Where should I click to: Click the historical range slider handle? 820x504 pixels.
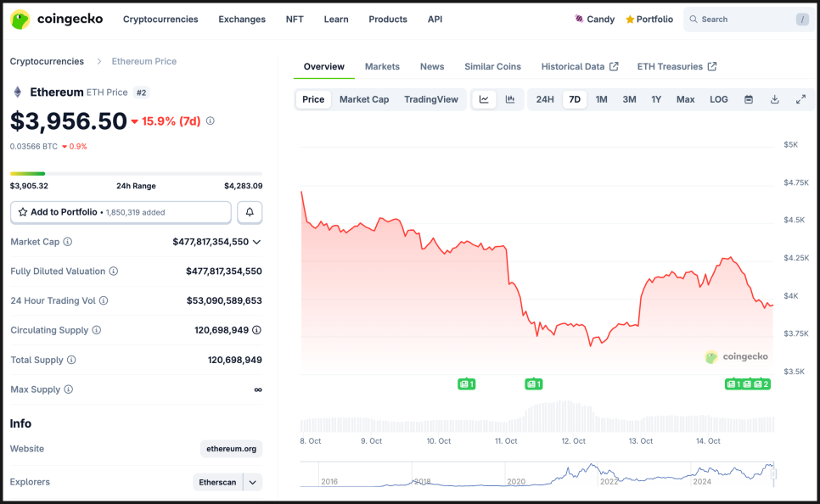click(772, 474)
